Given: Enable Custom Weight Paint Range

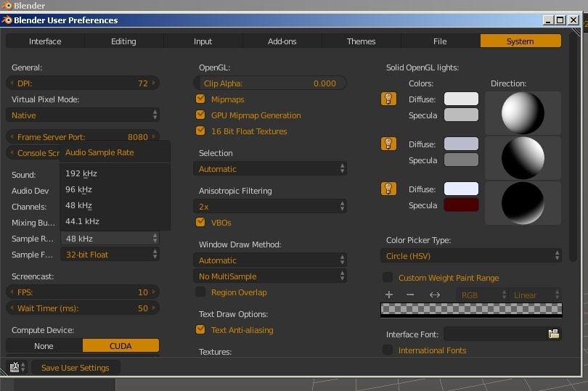Looking at the screenshot, I should (x=388, y=278).
